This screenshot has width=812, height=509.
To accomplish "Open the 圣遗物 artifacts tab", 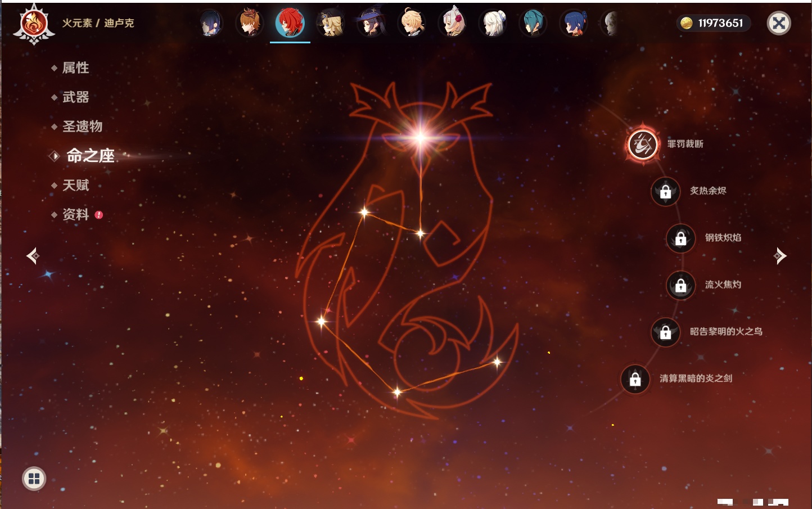I will (x=82, y=127).
